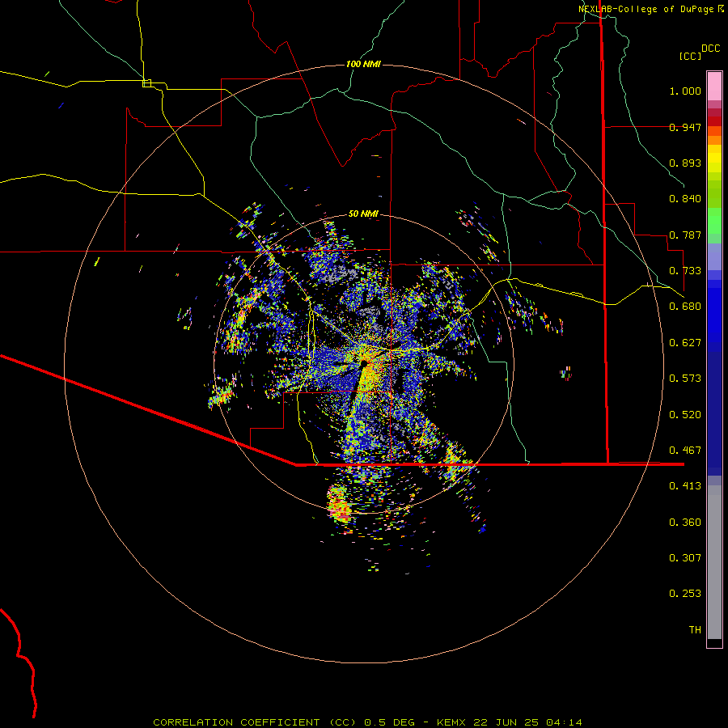
Task: Click the 0.787 color scale value
Action: click(x=685, y=235)
